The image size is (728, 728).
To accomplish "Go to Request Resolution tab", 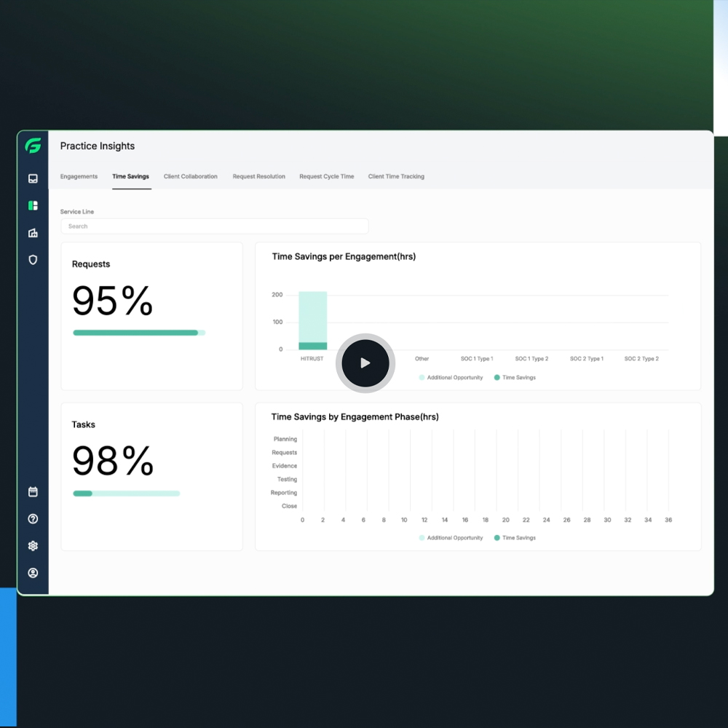I will pyautogui.click(x=259, y=176).
